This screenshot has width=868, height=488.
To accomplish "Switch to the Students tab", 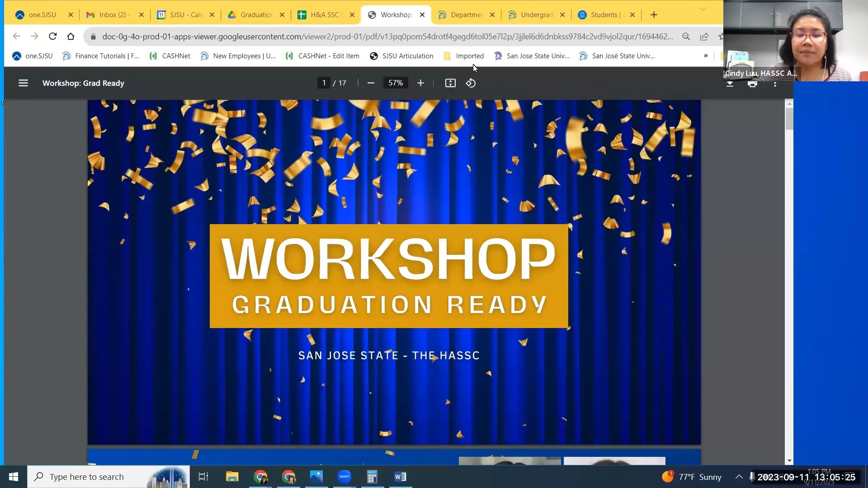I will [x=606, y=15].
